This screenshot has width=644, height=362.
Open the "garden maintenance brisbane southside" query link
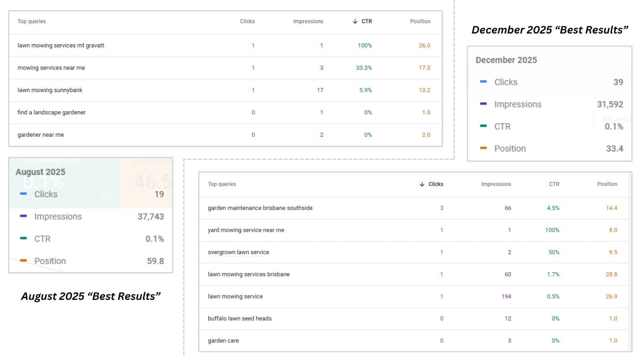[260, 208]
